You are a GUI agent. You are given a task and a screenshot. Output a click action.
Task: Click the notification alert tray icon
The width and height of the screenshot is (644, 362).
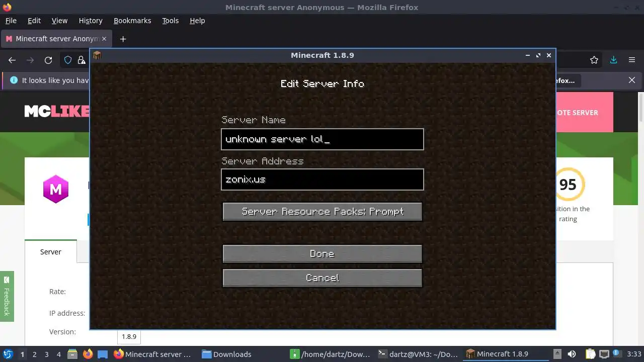(618, 354)
